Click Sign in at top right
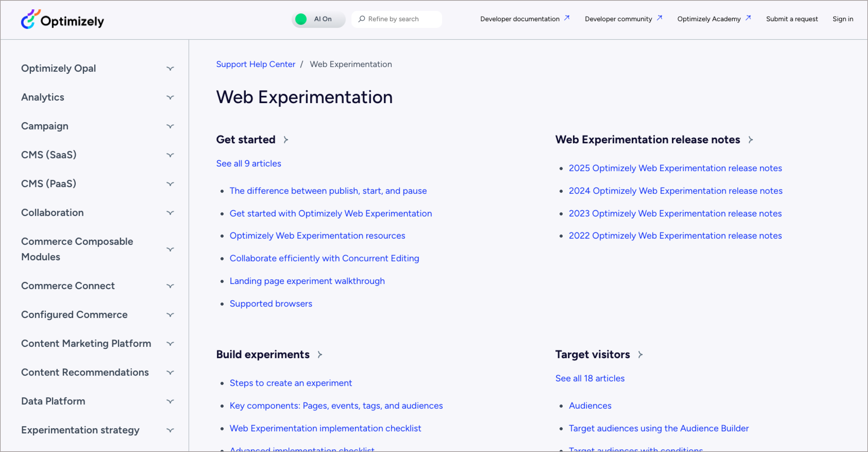 [842, 19]
